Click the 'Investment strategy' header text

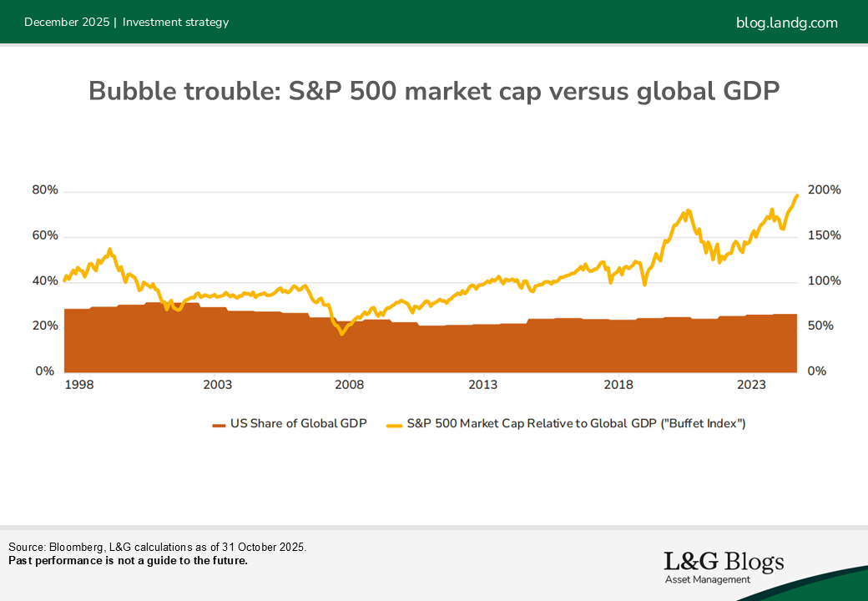tap(175, 23)
